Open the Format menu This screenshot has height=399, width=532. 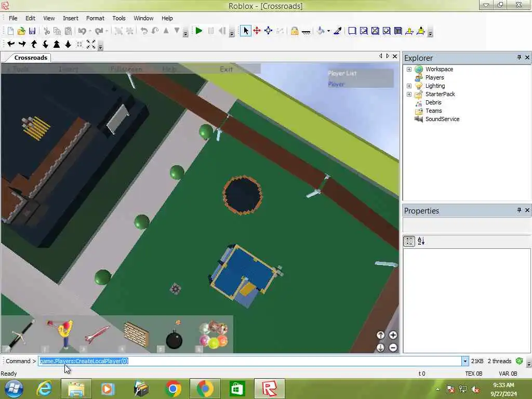click(x=95, y=18)
